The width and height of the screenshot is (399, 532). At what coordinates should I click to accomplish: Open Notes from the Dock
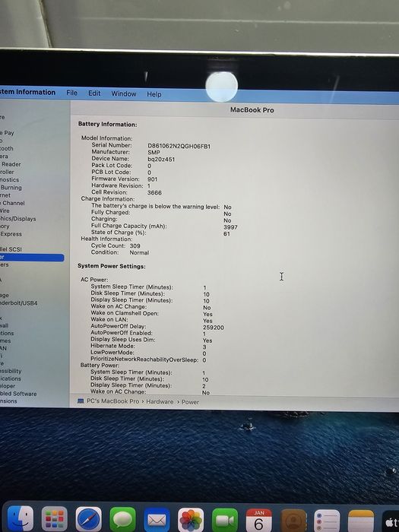point(361,521)
